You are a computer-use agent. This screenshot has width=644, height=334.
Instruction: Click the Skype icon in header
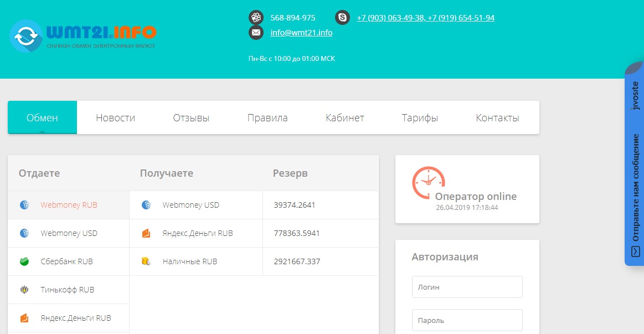(x=342, y=18)
